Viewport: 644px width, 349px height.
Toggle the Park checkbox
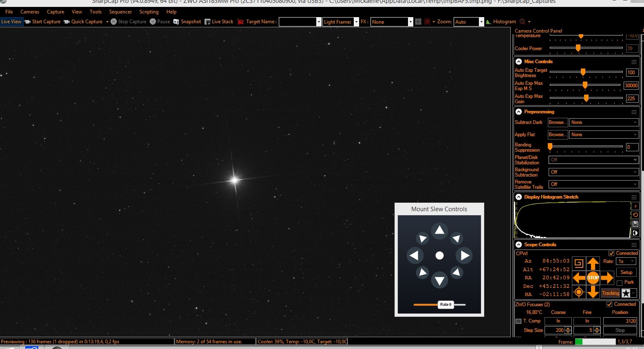(x=620, y=283)
